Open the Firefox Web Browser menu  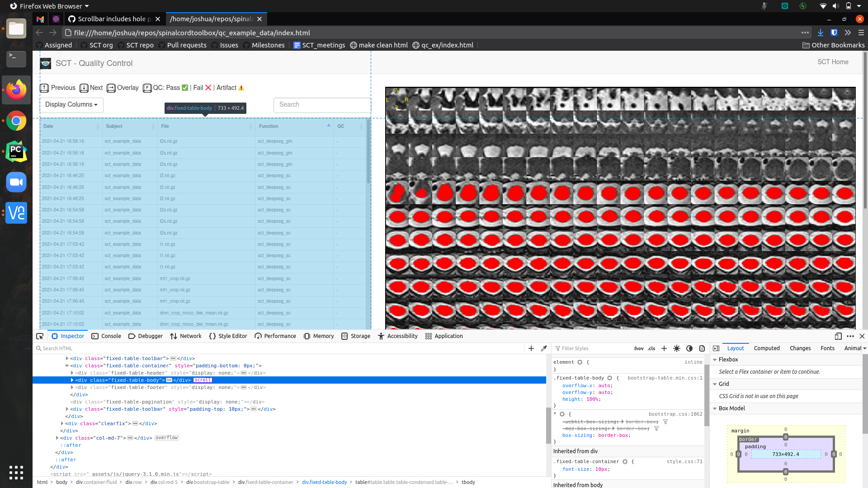[50, 6]
